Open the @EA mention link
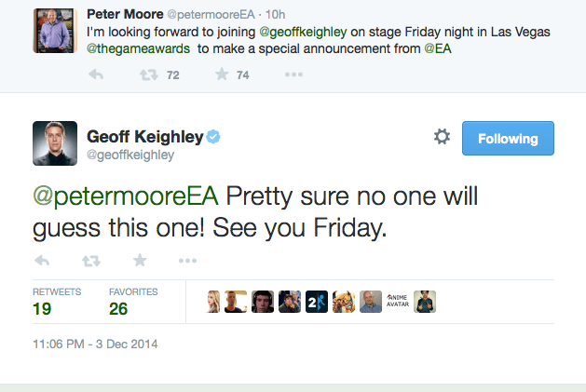Screen dimensions: 586x392 [x=438, y=49]
